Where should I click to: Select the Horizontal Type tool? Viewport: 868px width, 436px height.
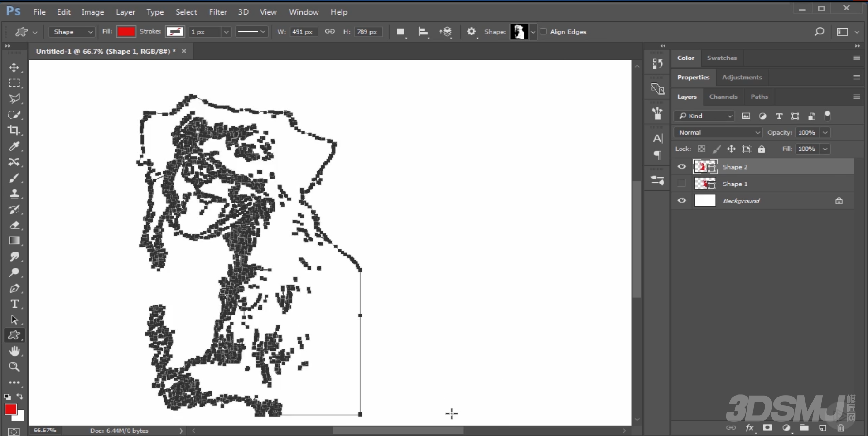coord(14,304)
